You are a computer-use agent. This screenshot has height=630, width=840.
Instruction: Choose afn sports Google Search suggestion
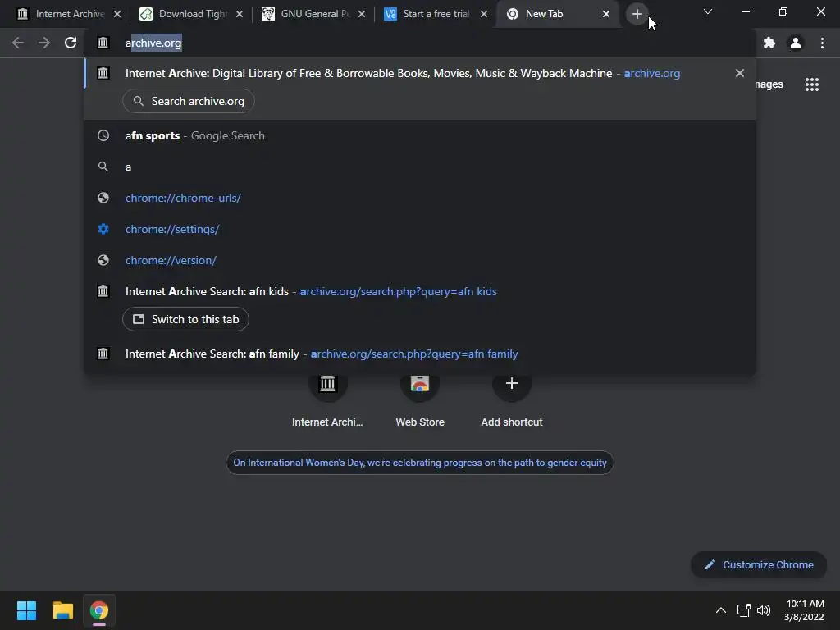pyautogui.click(x=420, y=135)
